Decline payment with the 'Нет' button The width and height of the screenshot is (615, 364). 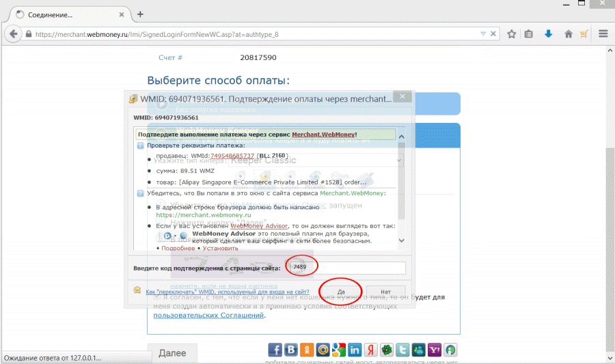tap(385, 292)
